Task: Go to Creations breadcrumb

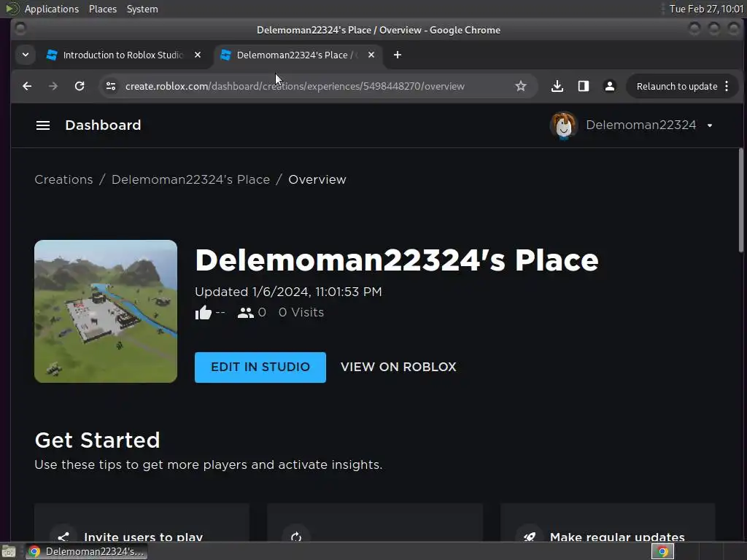Action: tap(64, 179)
